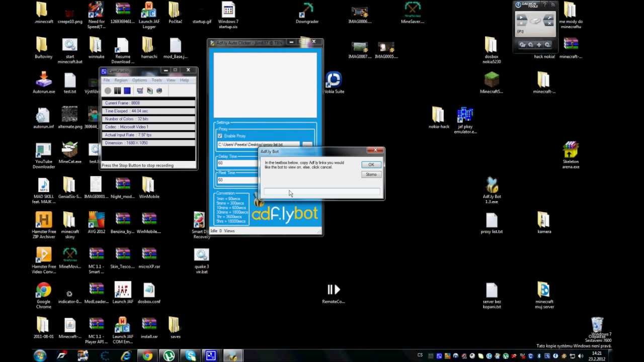Image resolution: width=644 pixels, height=362 pixels.
Task: Select the jaf pkey emulator desktop icon
Action: [465, 120]
